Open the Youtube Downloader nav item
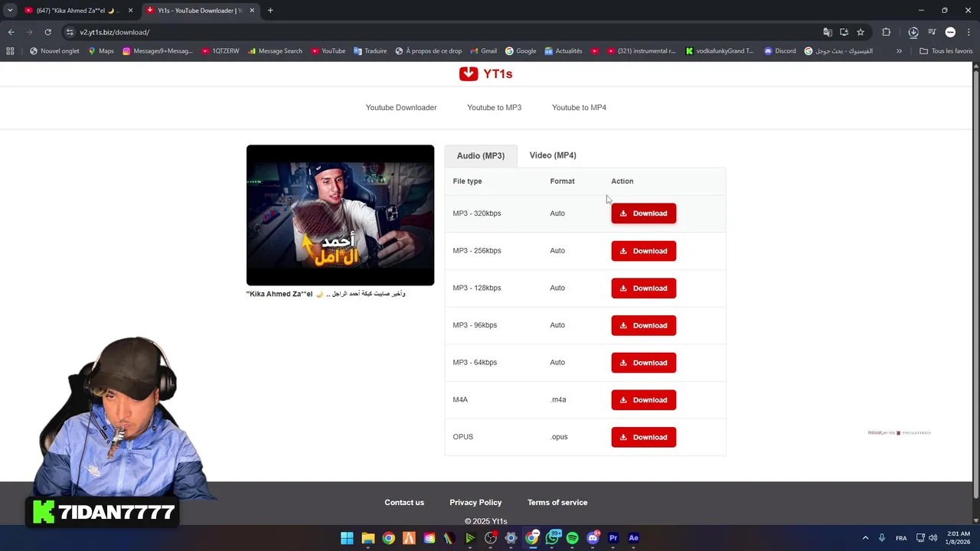Viewport: 980px width, 551px height. [401, 108]
